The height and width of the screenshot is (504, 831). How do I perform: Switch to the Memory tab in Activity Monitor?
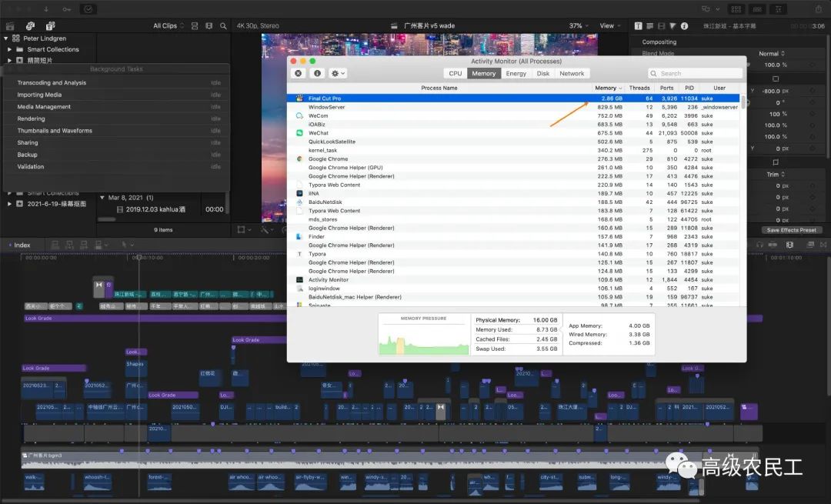[484, 74]
